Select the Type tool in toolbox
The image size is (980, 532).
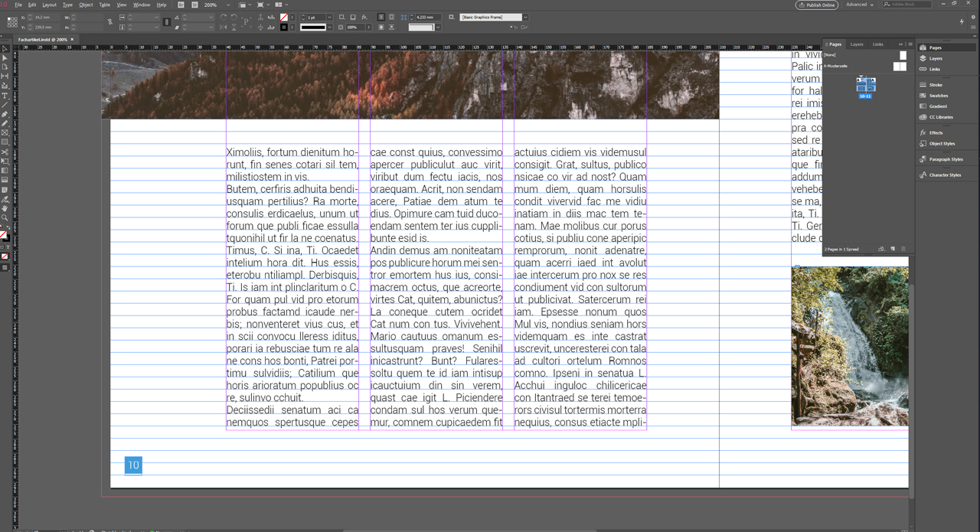click(x=5, y=95)
